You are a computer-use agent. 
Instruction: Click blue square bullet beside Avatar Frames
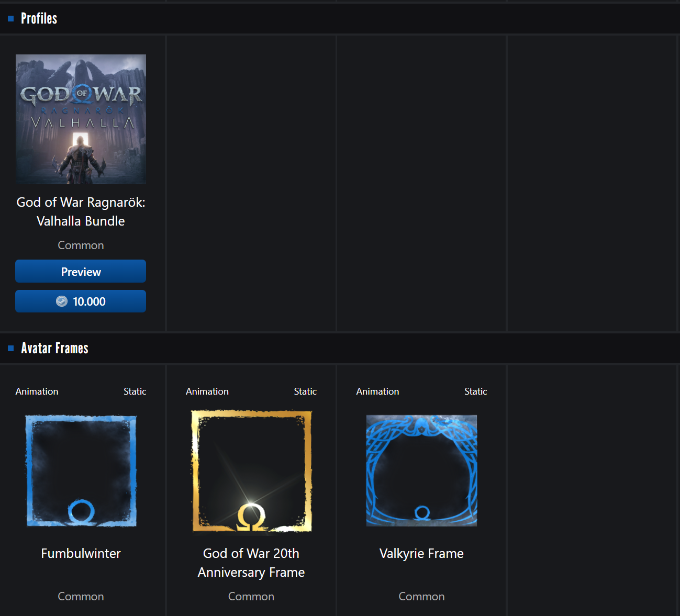pos(10,349)
